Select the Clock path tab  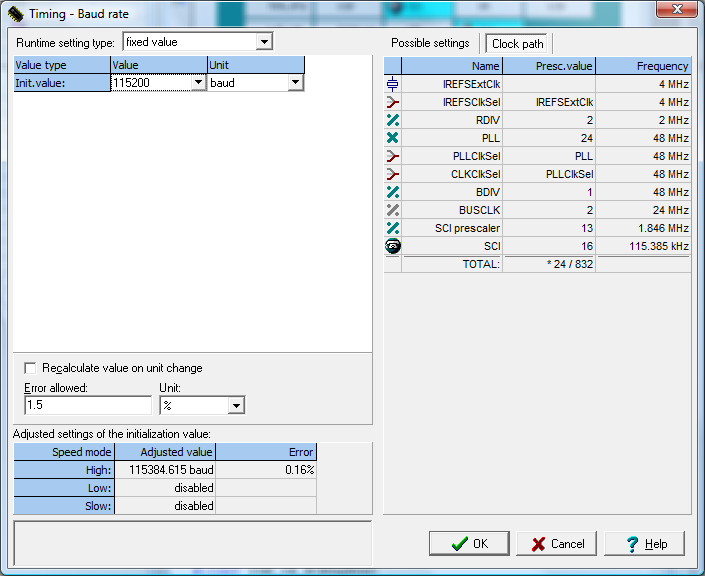tap(518, 44)
